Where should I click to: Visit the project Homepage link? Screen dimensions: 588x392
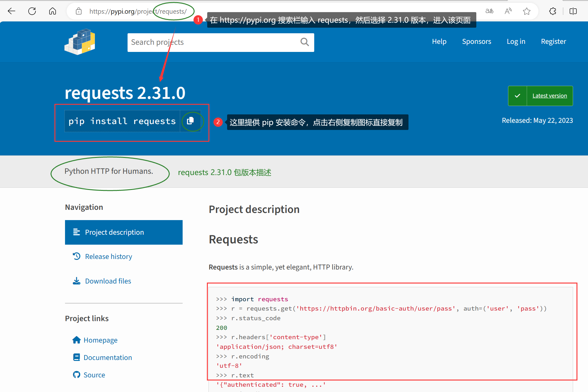click(x=100, y=340)
